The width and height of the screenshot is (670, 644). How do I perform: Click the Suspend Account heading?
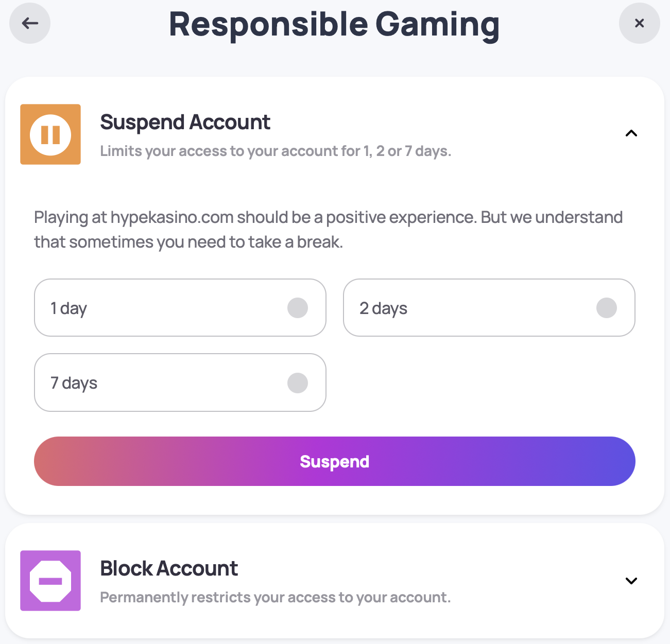click(185, 123)
